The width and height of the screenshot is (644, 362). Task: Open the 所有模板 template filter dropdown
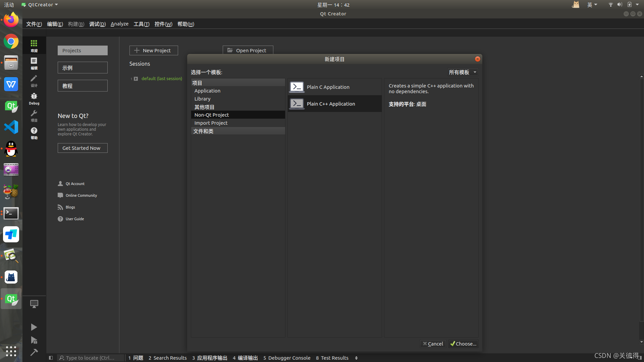coord(463,72)
